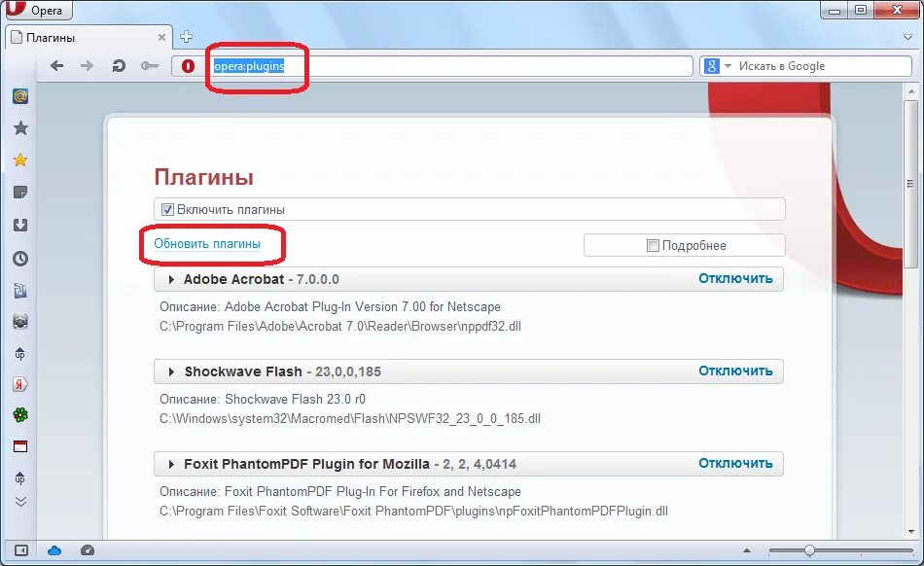Viewport: 924px width, 566px height.
Task: Reload the page with refresh icon
Action: (119, 66)
